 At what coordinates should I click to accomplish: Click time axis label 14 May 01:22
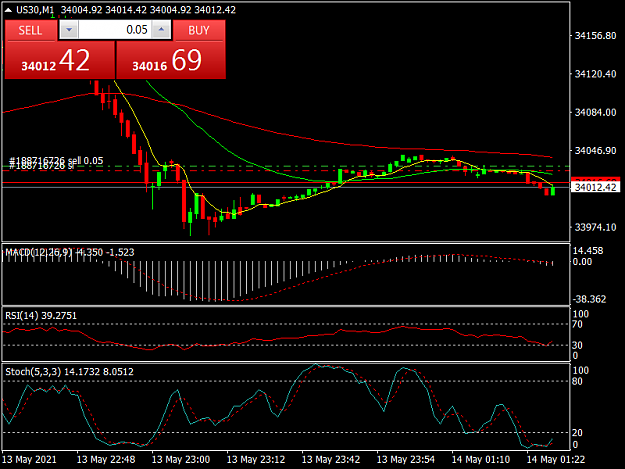(x=556, y=460)
